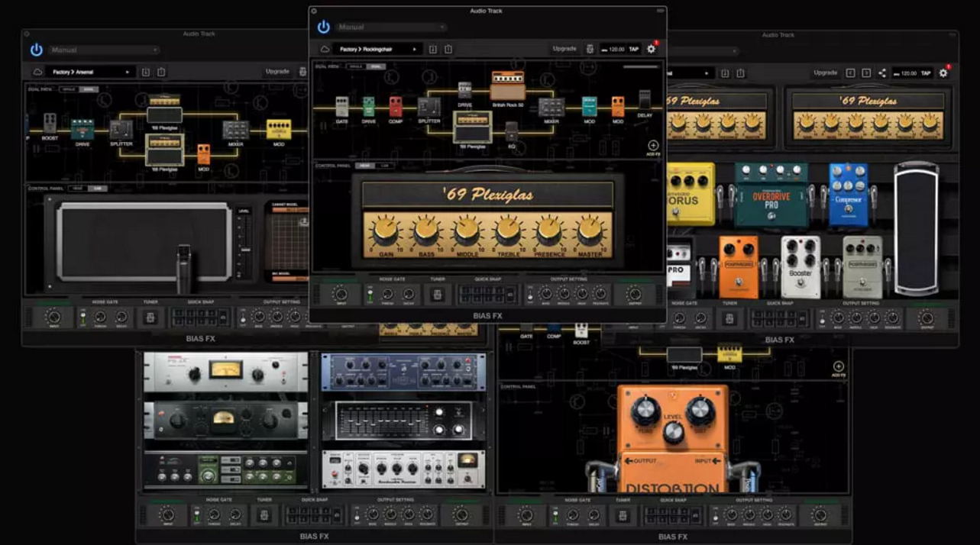
Task: Select yellow MOD pedal in Arsenal chain
Action: pos(278,130)
